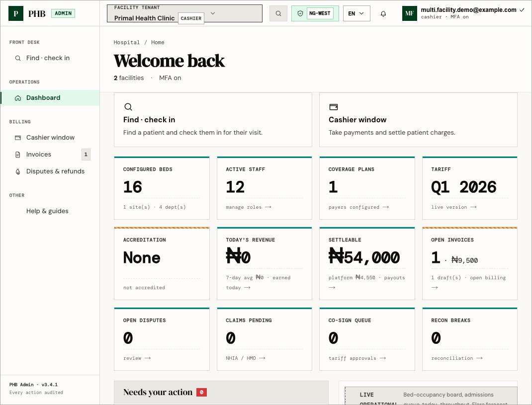Click live version link in Tariff card
Screen dimensions: 532x405
tap(454, 207)
